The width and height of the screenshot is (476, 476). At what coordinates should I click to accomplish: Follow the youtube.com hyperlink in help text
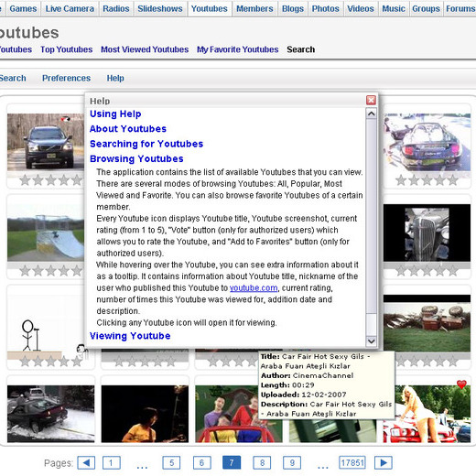(x=254, y=288)
